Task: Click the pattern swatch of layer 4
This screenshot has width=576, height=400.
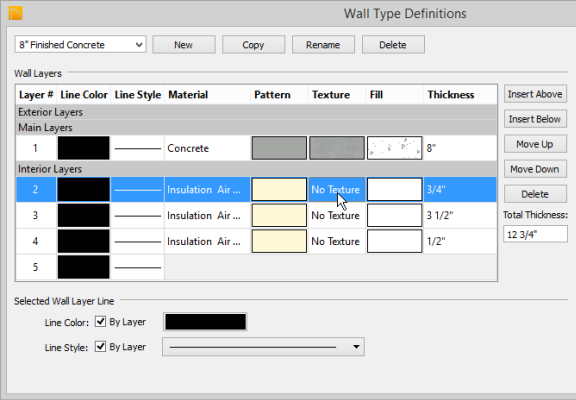Action: point(279,241)
